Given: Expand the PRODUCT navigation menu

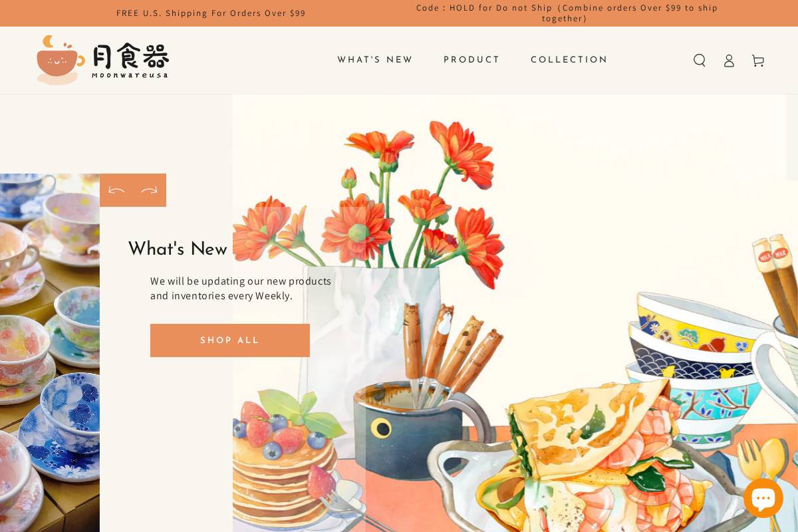Looking at the screenshot, I should pyautogui.click(x=471, y=60).
